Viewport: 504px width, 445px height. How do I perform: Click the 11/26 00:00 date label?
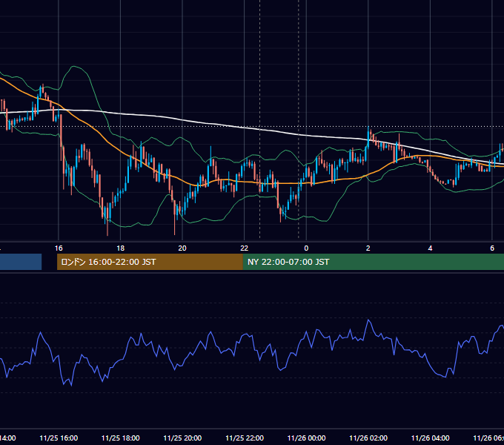coord(306,438)
